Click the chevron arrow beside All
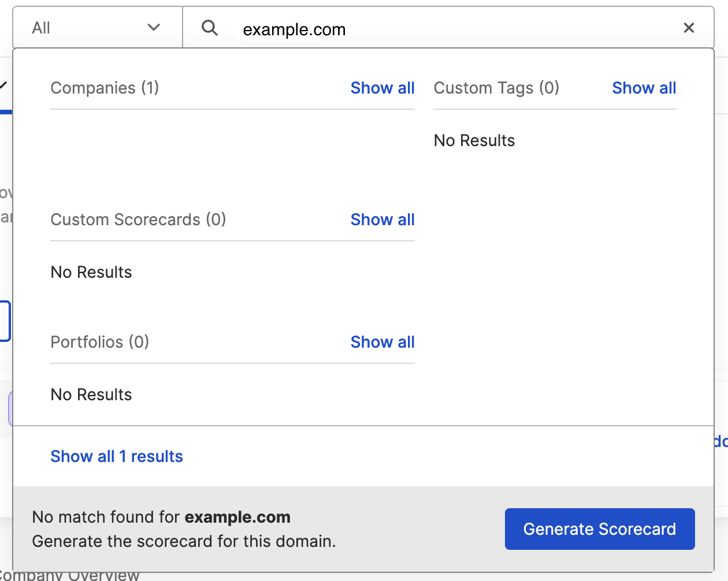 coord(154,27)
